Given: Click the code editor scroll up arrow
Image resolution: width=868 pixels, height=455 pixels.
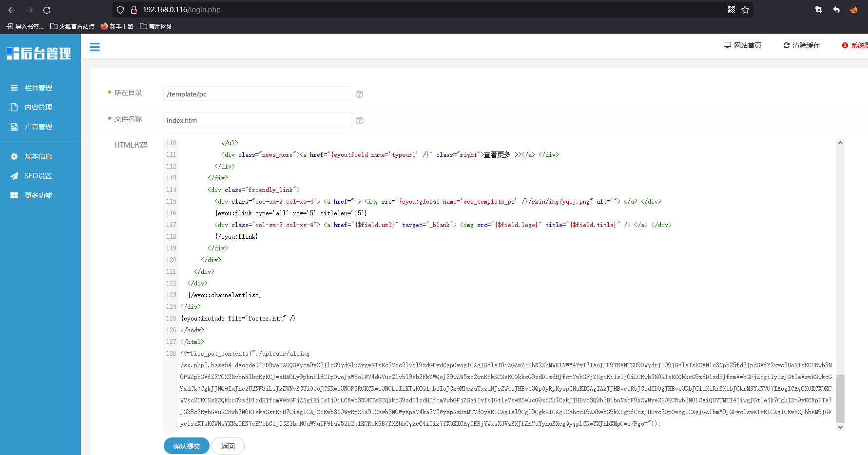Looking at the screenshot, I should pos(840,143).
